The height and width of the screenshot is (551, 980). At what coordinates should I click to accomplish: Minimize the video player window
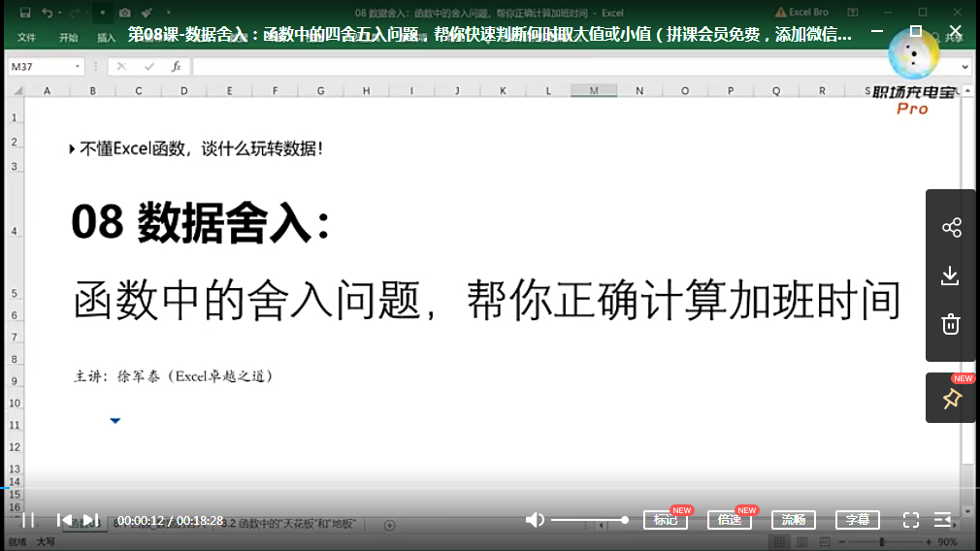coord(877,31)
